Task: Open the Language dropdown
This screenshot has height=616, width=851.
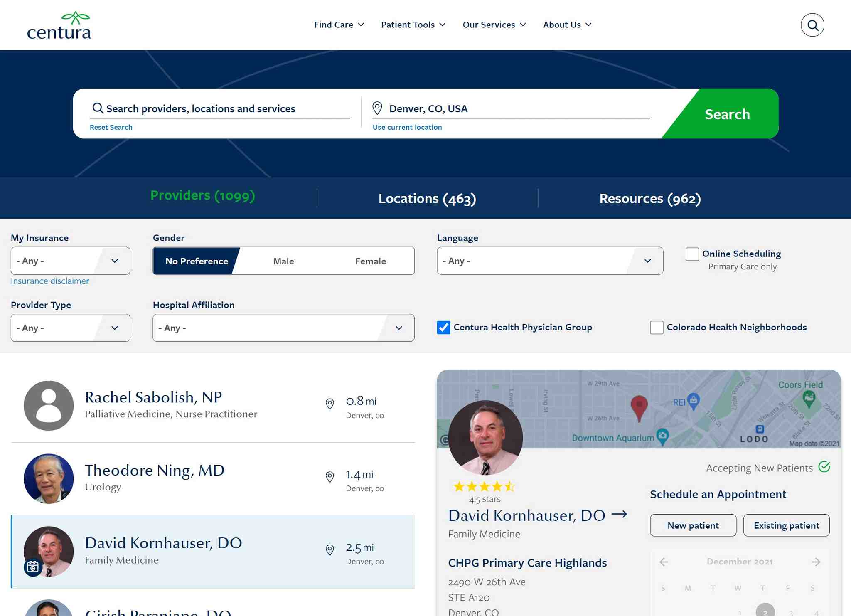Action: click(550, 261)
